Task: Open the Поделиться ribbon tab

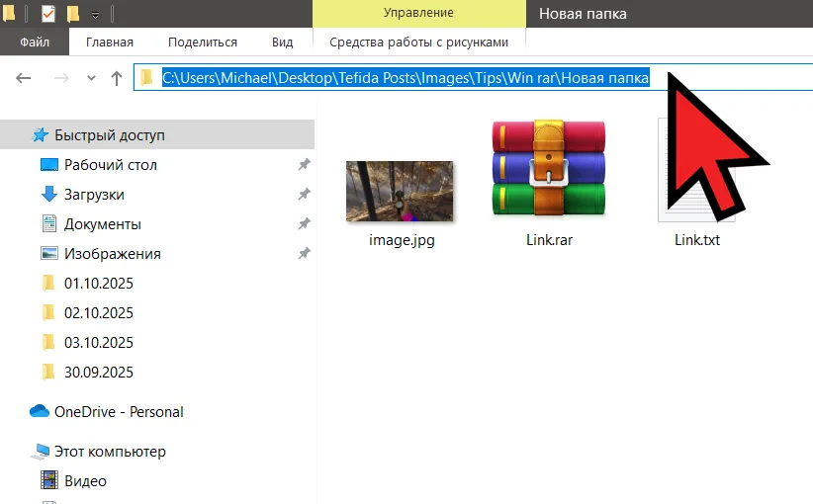Action: tap(203, 42)
